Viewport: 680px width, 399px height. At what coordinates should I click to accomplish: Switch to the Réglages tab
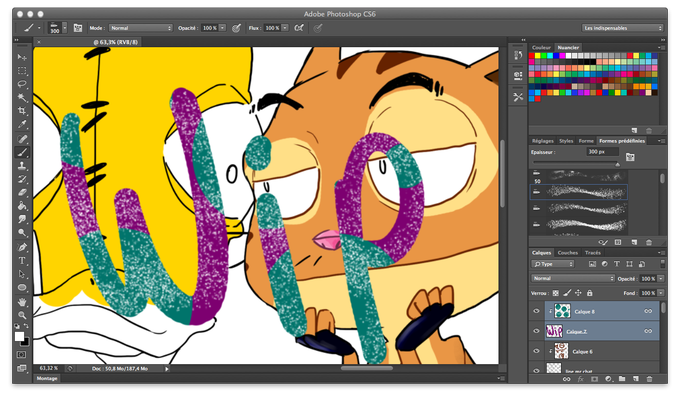point(543,141)
